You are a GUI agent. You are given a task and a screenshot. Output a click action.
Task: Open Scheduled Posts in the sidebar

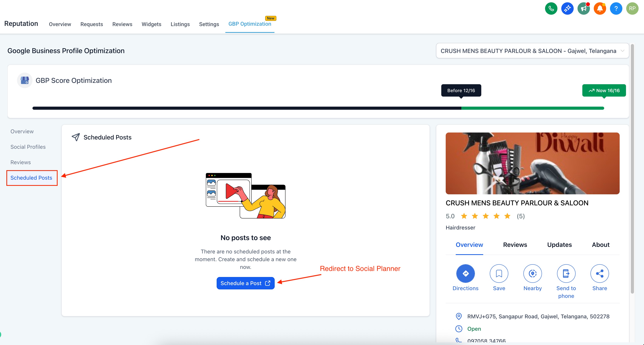point(31,178)
